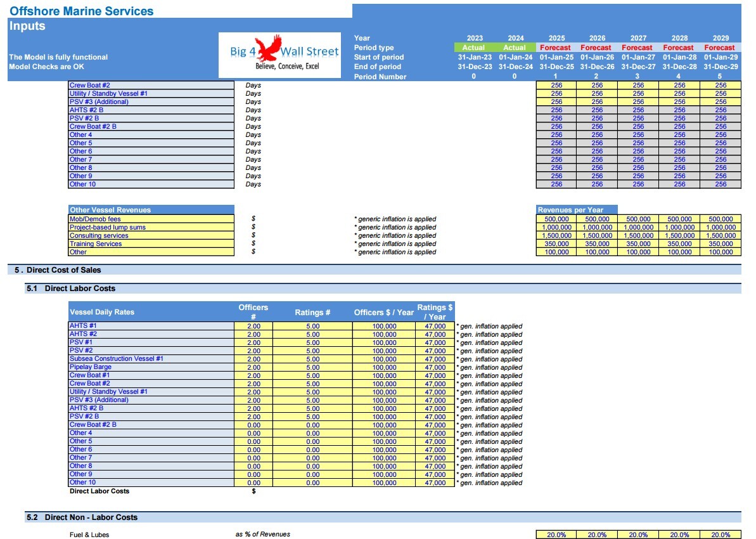Click AHTS #1 Officers number cell
The width and height of the screenshot is (756, 539).
[x=253, y=326]
